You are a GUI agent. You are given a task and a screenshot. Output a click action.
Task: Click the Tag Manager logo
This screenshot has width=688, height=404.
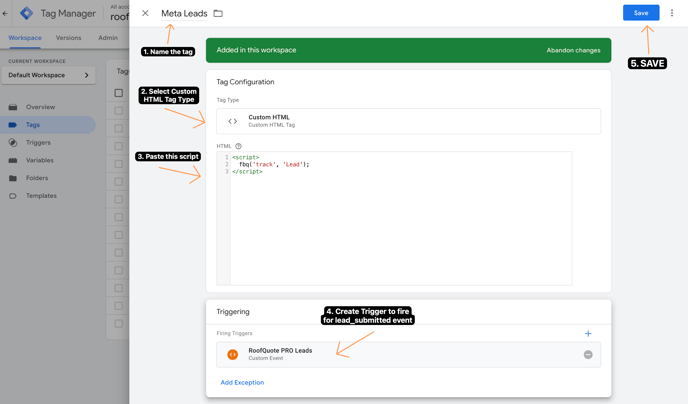(26, 13)
